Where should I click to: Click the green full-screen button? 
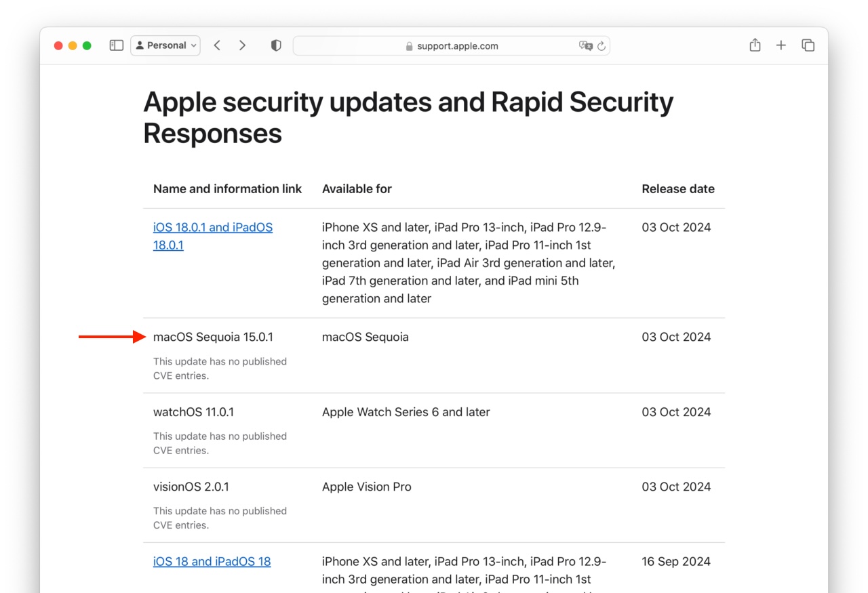(87, 45)
